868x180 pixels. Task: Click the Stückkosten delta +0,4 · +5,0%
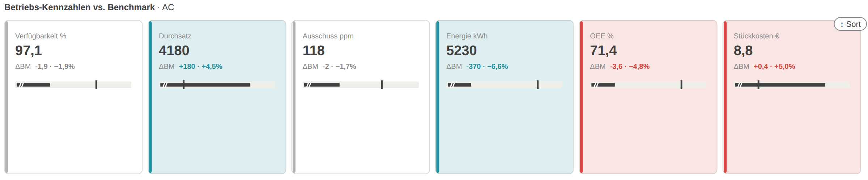pyautogui.click(x=774, y=66)
